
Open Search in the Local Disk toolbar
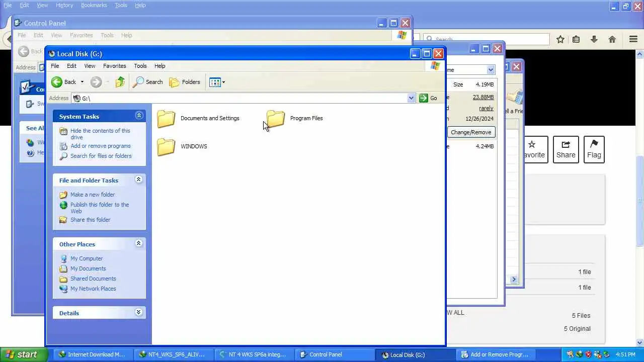tap(148, 82)
